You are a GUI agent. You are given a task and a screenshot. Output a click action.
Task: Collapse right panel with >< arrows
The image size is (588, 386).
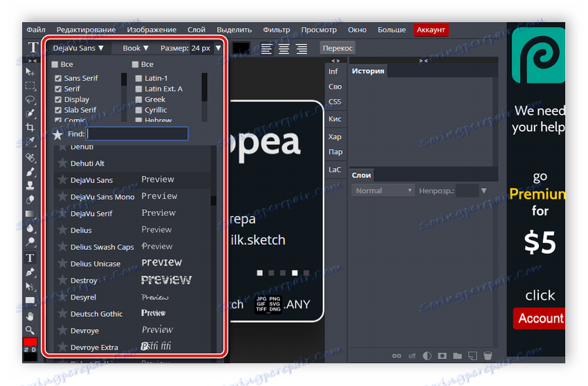click(423, 60)
